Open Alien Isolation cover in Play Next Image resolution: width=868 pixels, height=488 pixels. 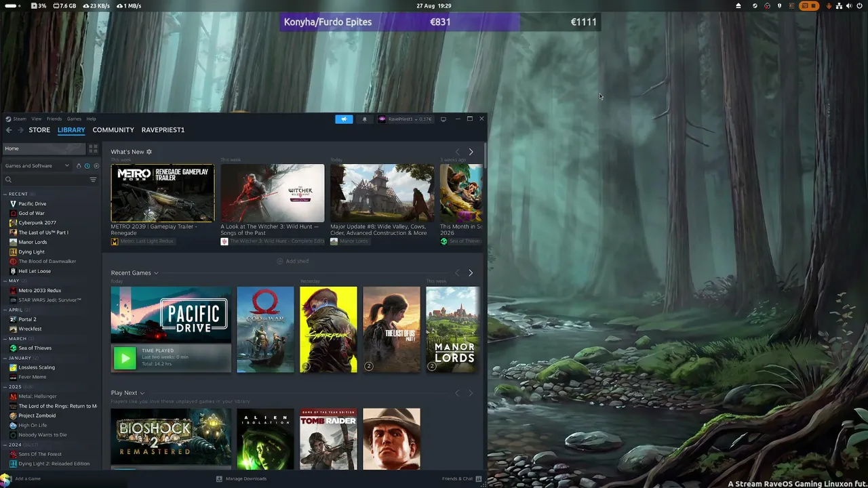[x=265, y=439]
